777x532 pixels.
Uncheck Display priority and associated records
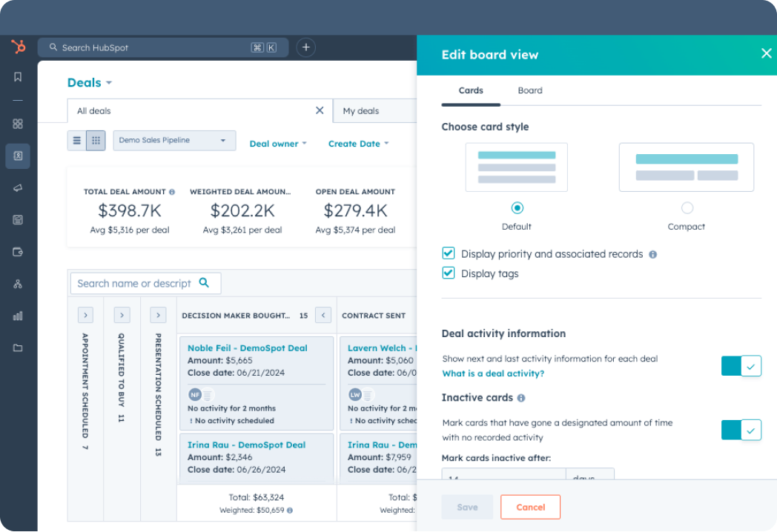pyautogui.click(x=449, y=253)
